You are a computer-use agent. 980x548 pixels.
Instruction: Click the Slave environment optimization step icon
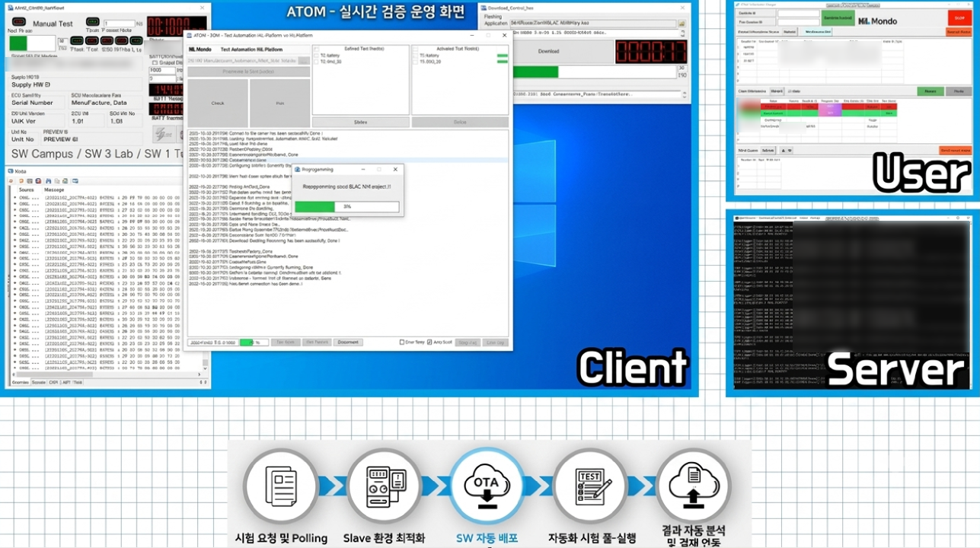[x=384, y=486]
